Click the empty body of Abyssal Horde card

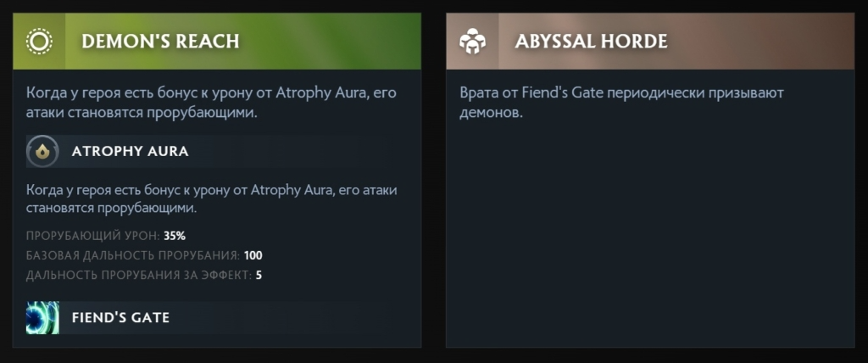(x=649, y=237)
